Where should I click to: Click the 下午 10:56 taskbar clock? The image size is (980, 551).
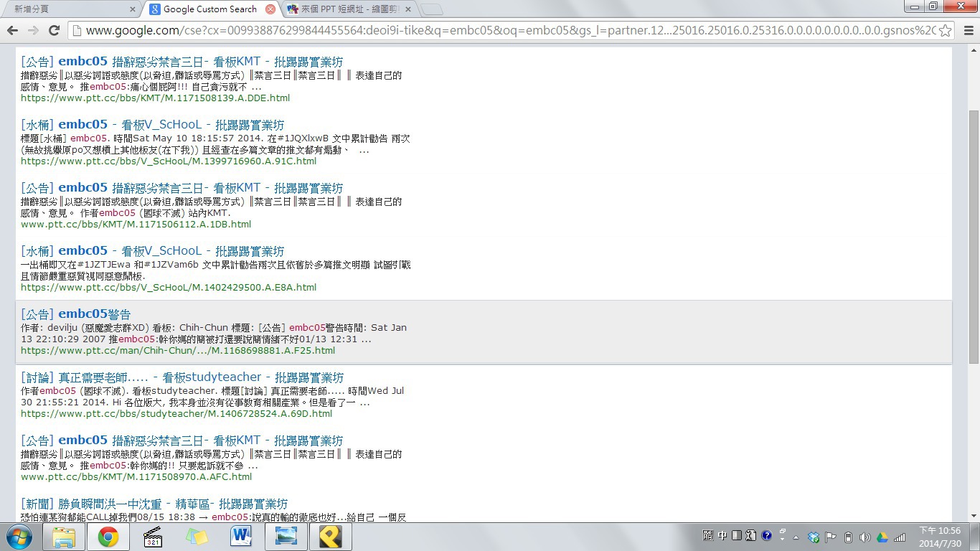[x=940, y=537]
